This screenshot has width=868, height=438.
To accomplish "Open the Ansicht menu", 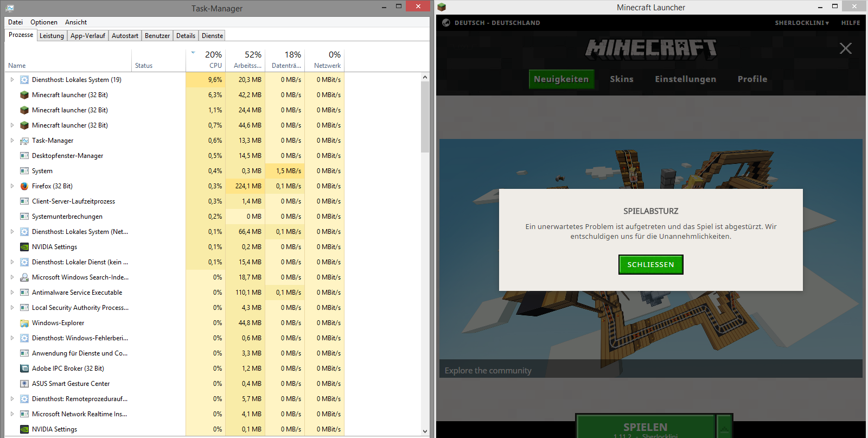I will 76,22.
